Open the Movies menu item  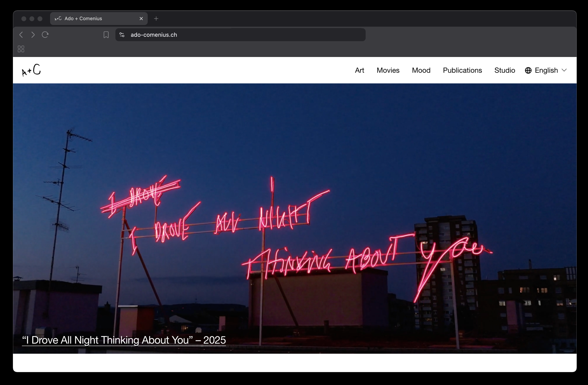[x=388, y=70]
